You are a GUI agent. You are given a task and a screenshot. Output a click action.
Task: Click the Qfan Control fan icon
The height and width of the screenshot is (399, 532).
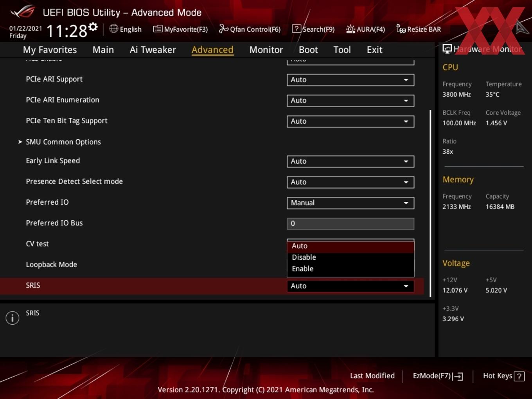pos(223,29)
